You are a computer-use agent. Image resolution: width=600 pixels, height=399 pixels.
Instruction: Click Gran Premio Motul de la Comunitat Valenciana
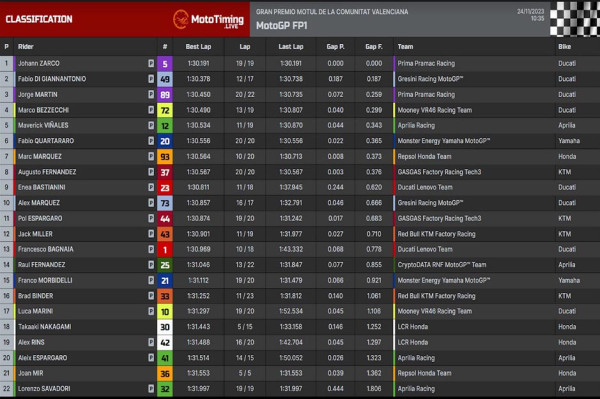(x=332, y=12)
